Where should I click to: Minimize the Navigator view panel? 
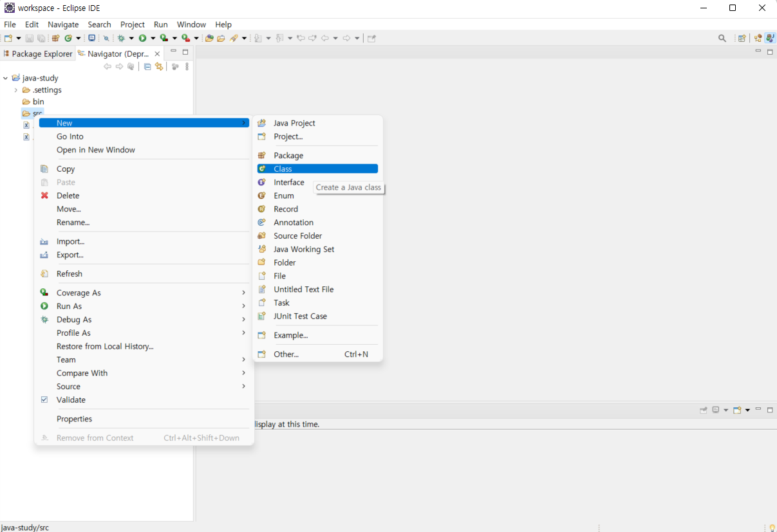[173, 51]
